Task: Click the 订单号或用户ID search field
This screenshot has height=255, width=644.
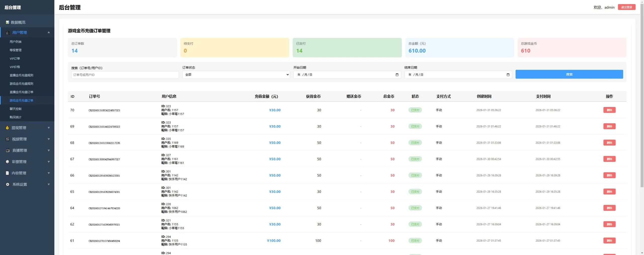Action: (x=125, y=75)
